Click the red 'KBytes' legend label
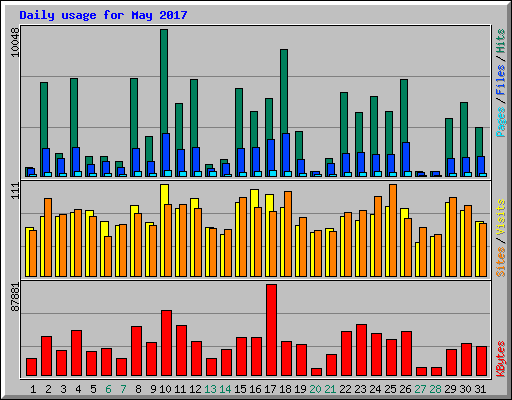Screen dimensions: 512x400 pyautogui.click(x=501, y=359)
